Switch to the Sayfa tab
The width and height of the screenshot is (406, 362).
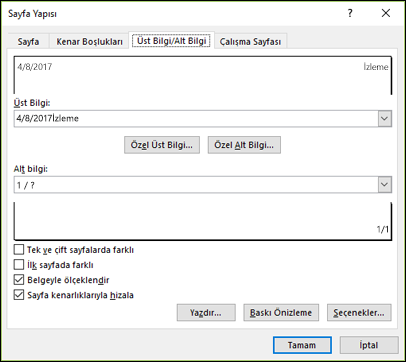click(x=28, y=41)
